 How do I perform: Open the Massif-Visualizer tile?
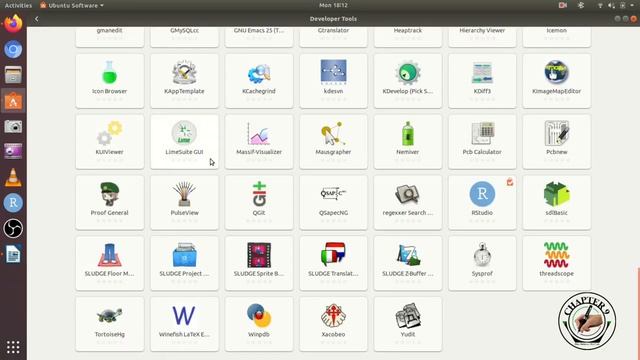(x=259, y=142)
